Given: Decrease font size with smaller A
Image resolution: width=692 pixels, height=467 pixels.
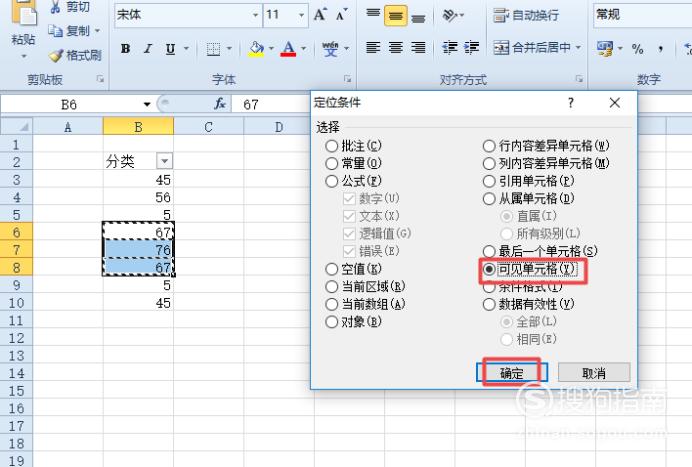Looking at the screenshot, I should point(341,15).
